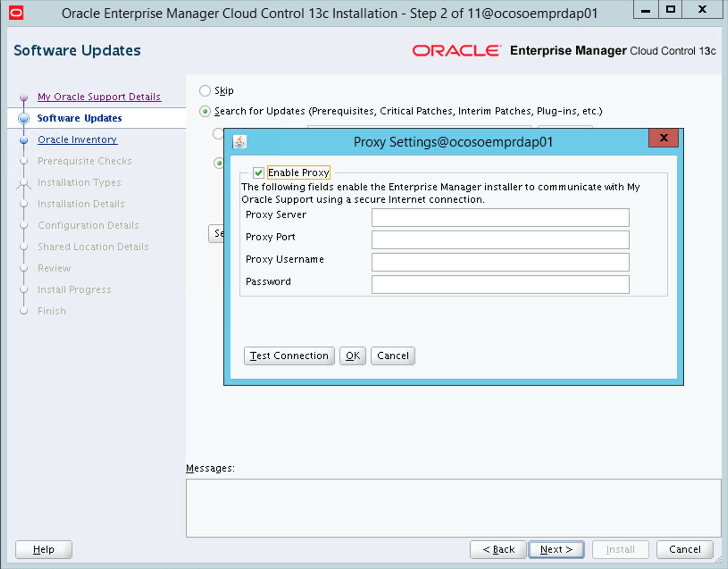Click the Oracle Inventory step bullet icon

(24, 140)
